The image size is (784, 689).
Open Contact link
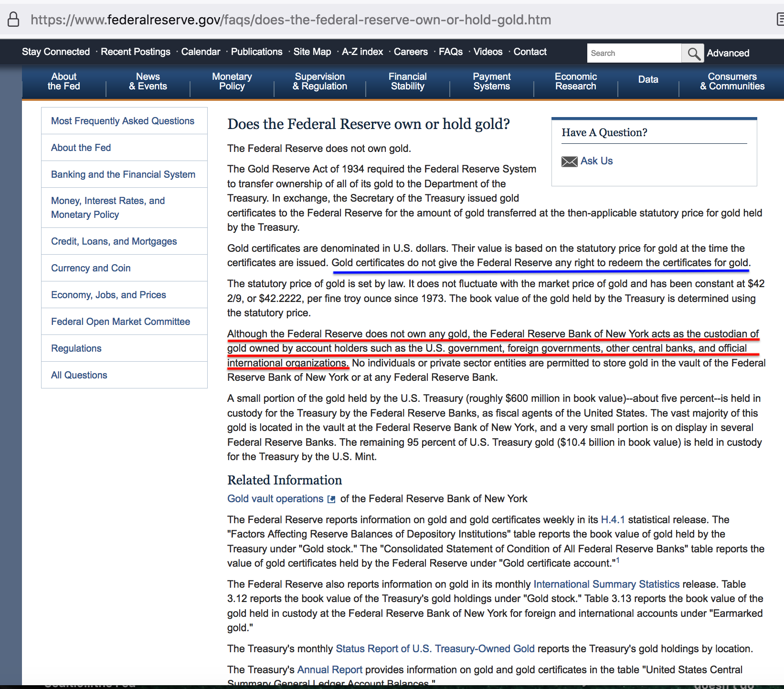[530, 52]
